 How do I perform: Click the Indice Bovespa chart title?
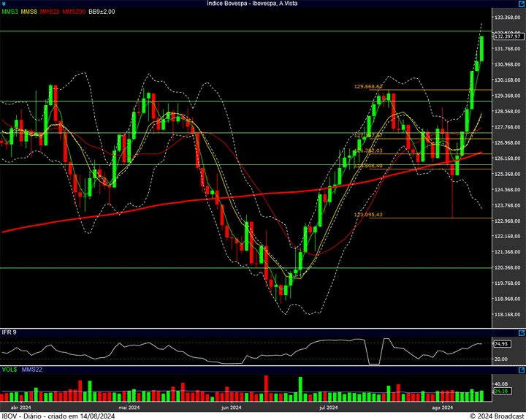click(x=262, y=4)
